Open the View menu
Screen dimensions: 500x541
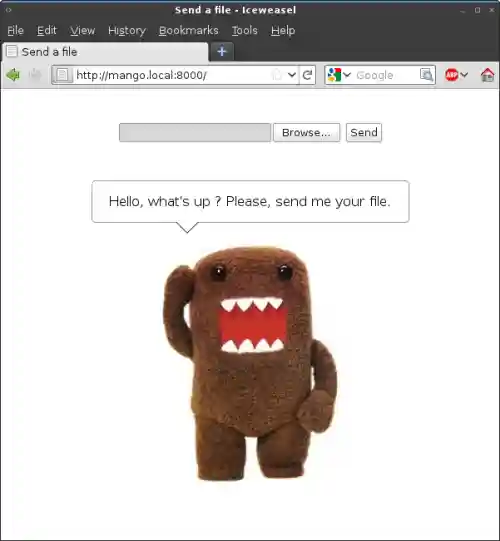(82, 30)
